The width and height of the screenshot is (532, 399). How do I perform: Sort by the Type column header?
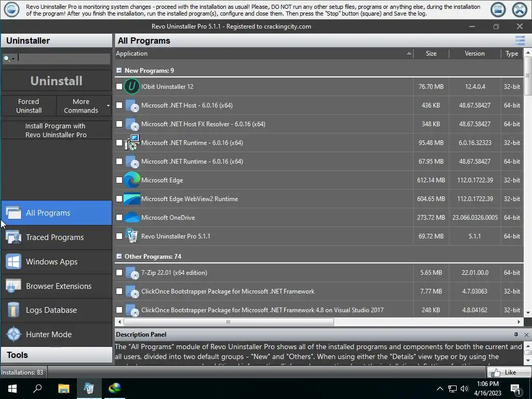(x=512, y=54)
